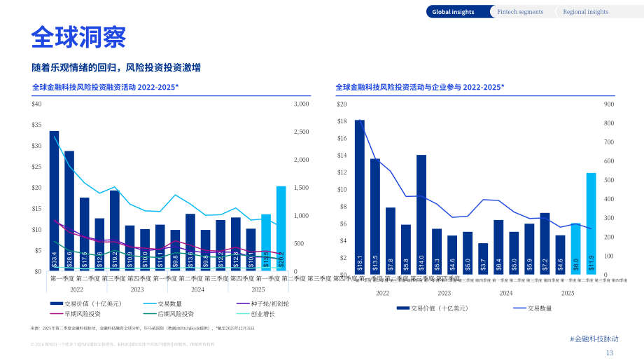Click the green 后期风险投资 legend swatch
Viewport: 644px width, 363px height.
(150, 314)
